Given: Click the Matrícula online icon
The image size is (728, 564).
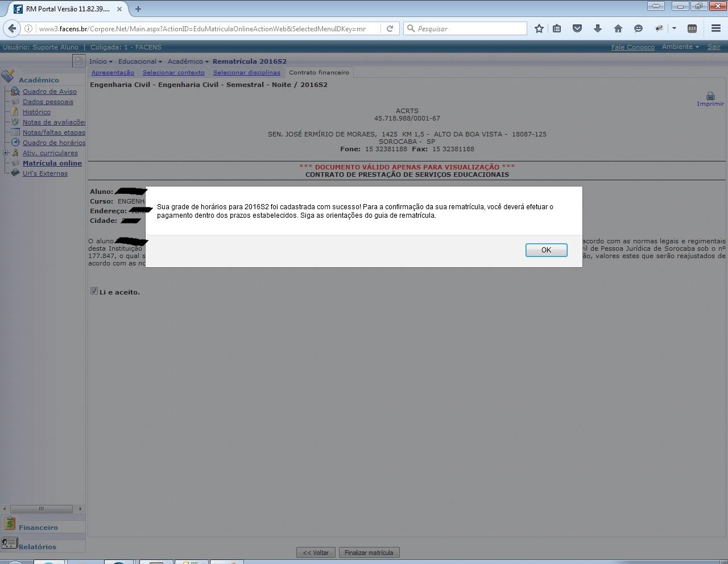Looking at the screenshot, I should pyautogui.click(x=15, y=163).
